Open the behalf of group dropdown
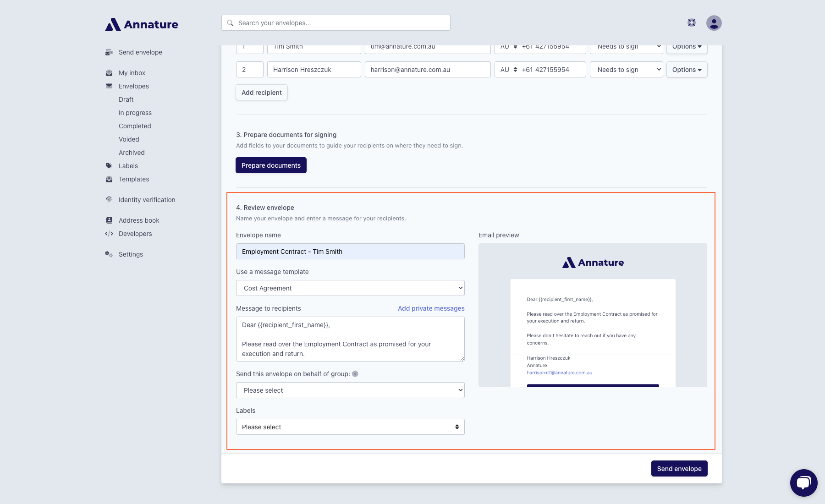825x504 pixels. [x=350, y=390]
